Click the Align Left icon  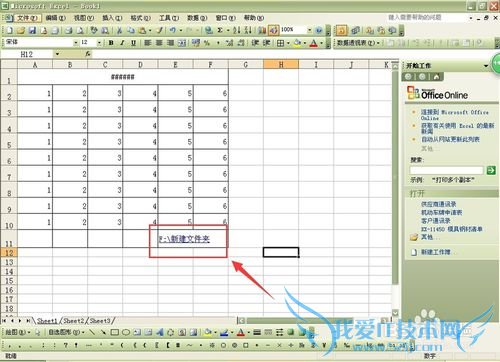point(148,43)
